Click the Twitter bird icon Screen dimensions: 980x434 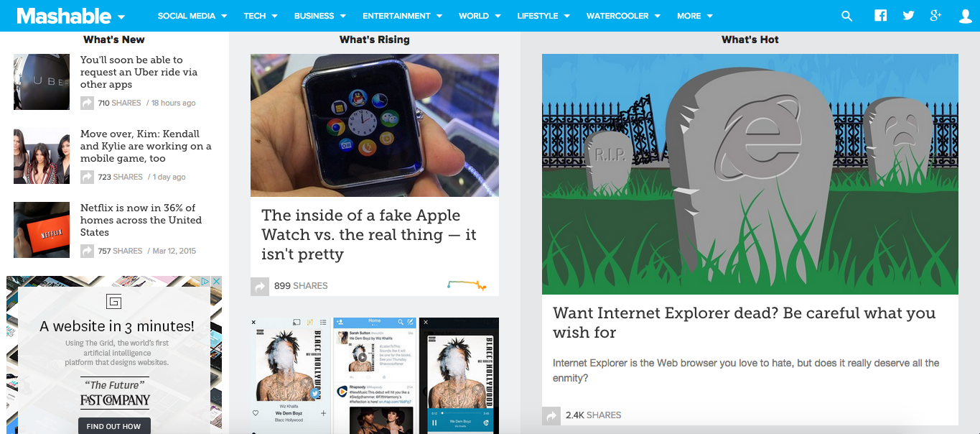point(909,15)
